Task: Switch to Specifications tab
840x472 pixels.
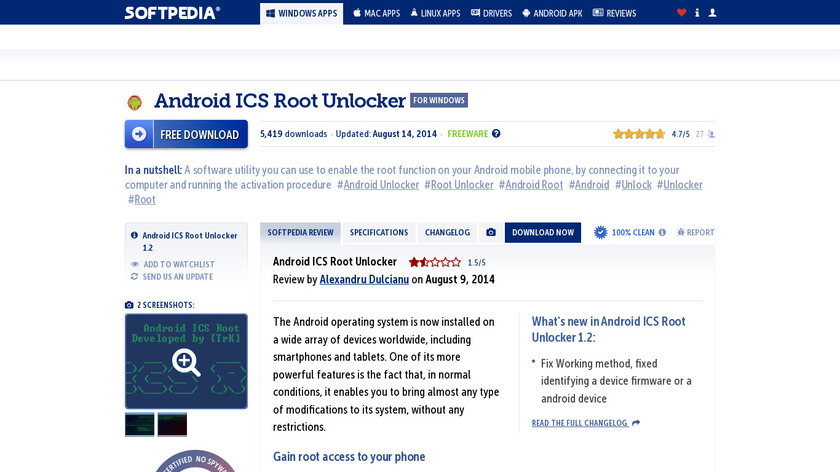Action: coord(379,233)
